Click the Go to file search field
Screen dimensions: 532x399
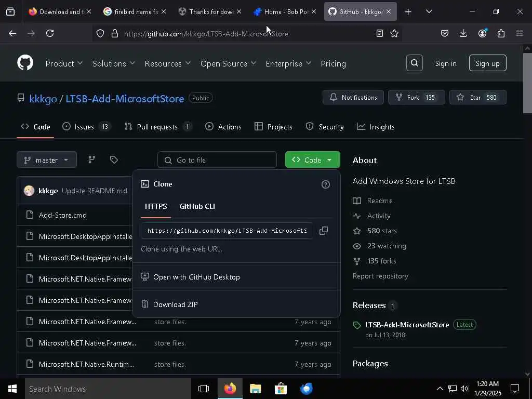(x=217, y=160)
